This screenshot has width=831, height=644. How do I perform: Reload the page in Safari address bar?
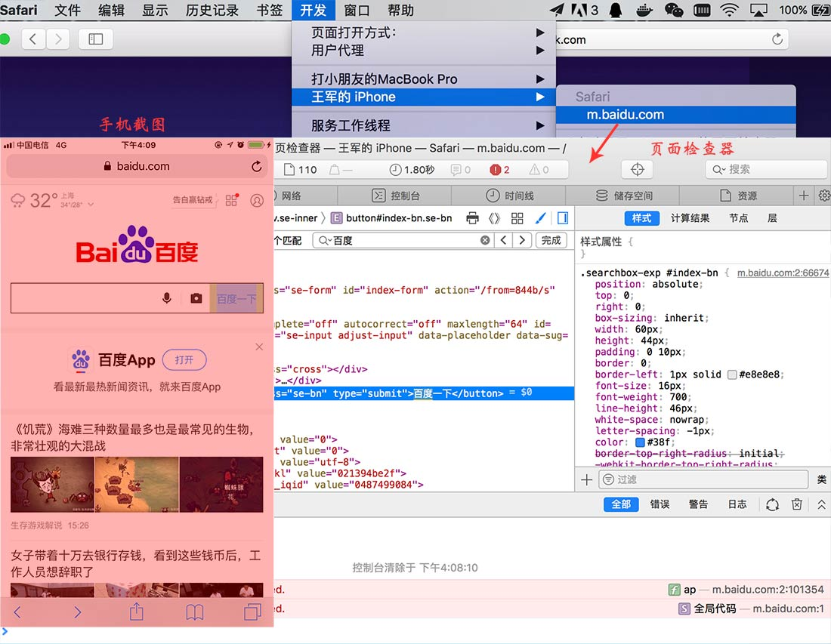coord(777,39)
